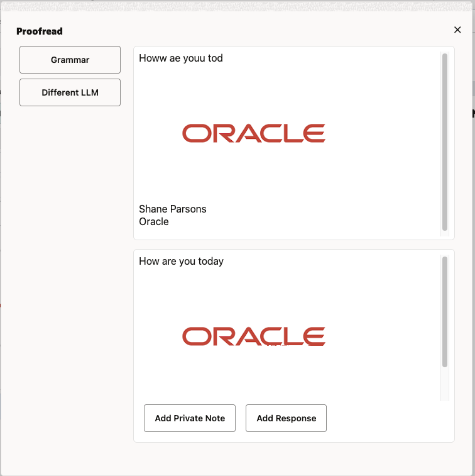Click the Oracle logo in original message
475x476 pixels.
pyautogui.click(x=254, y=133)
